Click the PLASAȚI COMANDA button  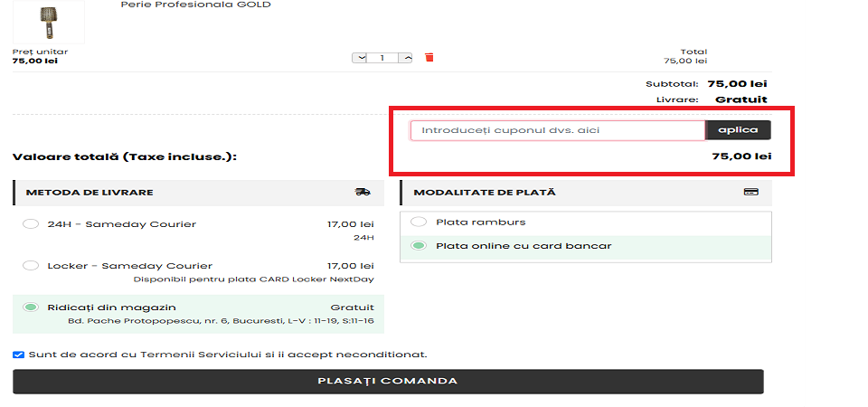tap(388, 381)
